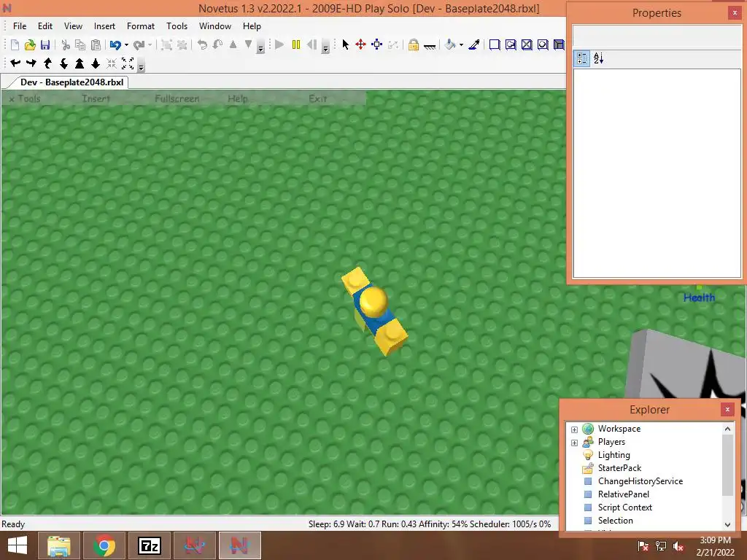Sort Properties alphabetically with A-Z button
The width and height of the screenshot is (747, 560).
click(599, 58)
